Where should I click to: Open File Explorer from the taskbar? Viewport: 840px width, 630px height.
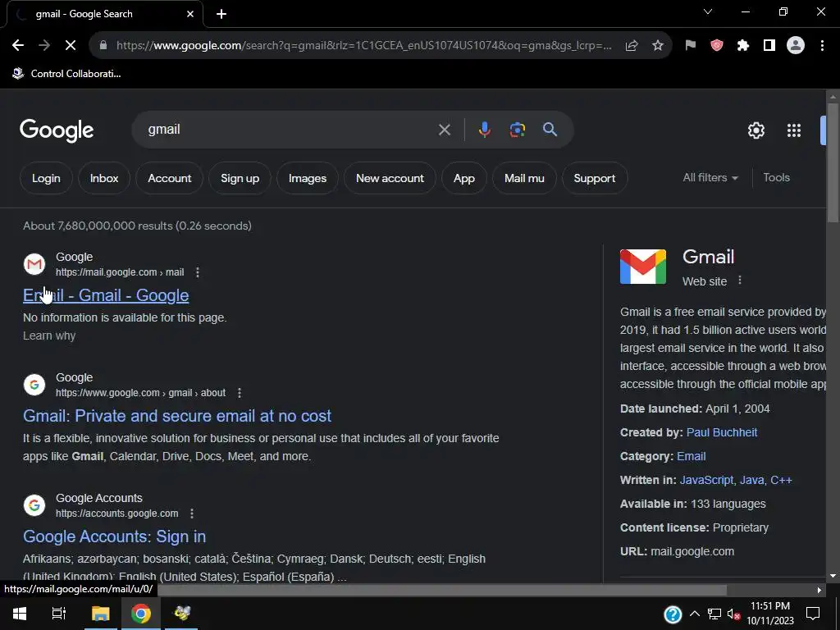click(x=100, y=614)
